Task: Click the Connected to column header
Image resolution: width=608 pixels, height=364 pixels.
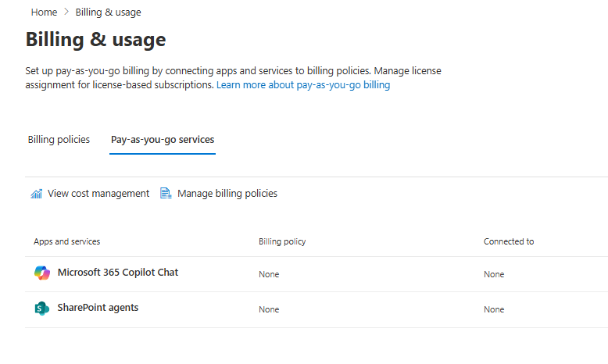Action: click(509, 241)
